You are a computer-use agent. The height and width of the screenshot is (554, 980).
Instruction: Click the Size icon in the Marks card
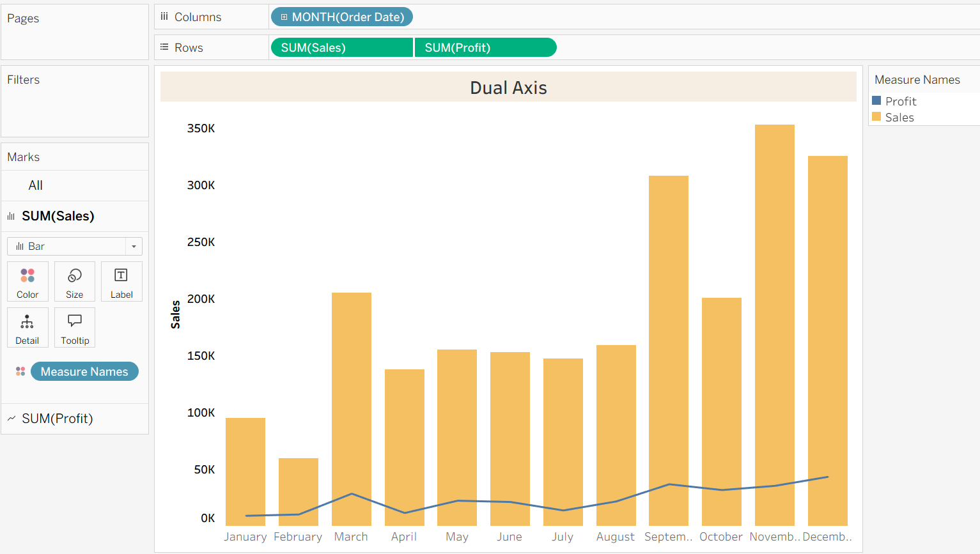[x=74, y=281]
